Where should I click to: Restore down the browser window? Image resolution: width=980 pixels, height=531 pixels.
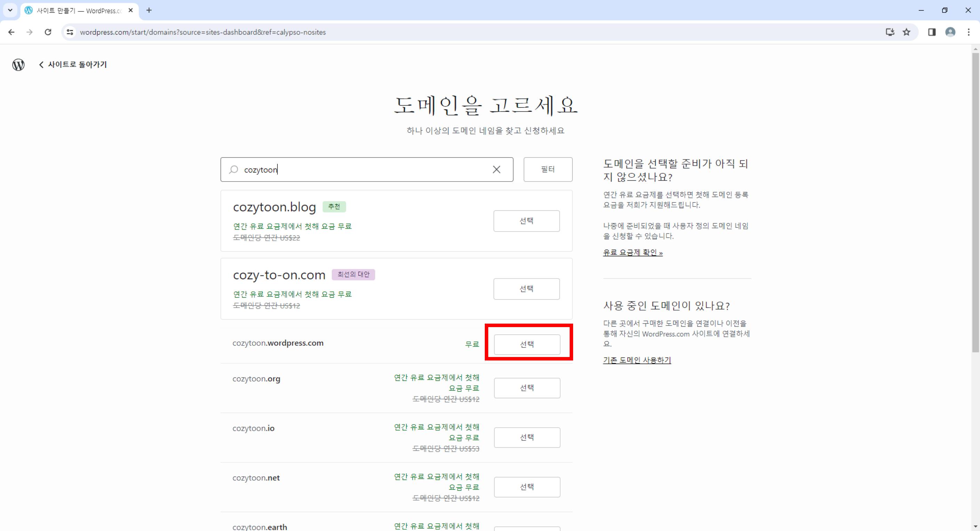tap(945, 10)
